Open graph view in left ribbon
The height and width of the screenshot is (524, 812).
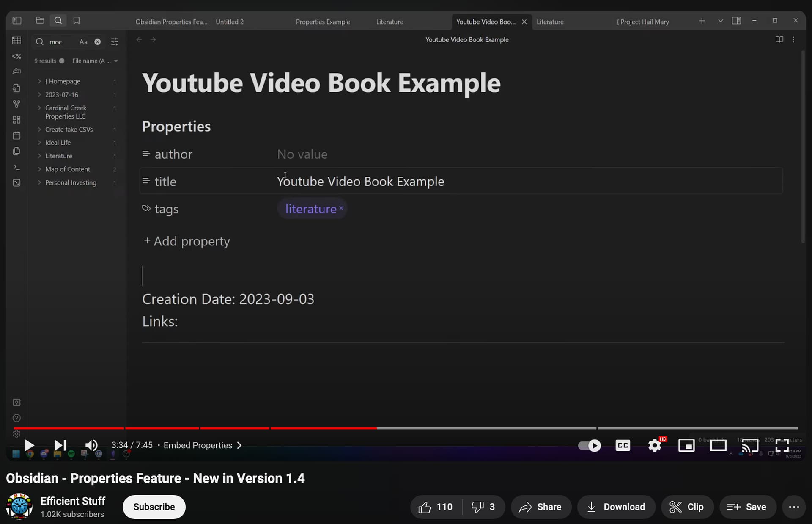point(16,104)
